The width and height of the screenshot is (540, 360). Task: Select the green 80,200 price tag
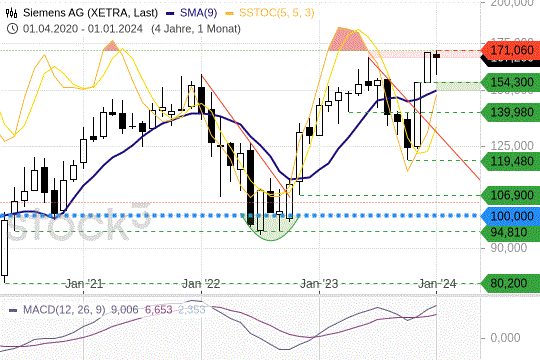pyautogui.click(x=511, y=284)
